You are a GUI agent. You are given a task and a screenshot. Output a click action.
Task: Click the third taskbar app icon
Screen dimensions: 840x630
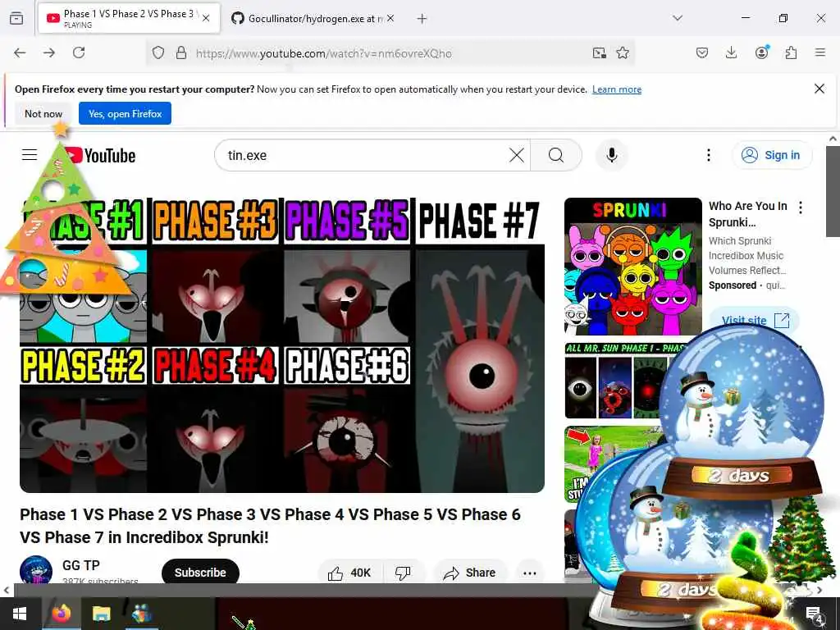pos(141,614)
